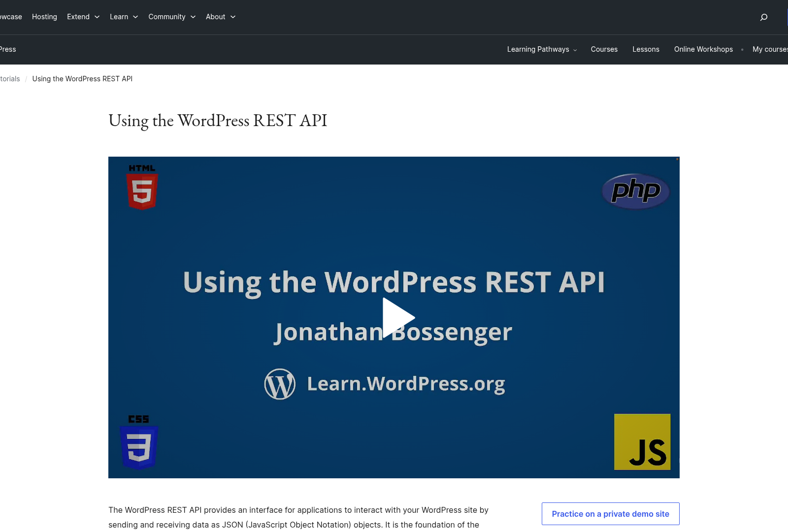Open the site search icon
Viewport: 788px width, 532px height.
click(x=764, y=17)
